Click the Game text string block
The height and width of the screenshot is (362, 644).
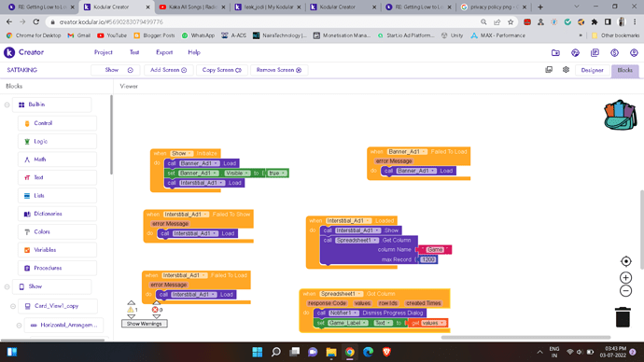coord(435,249)
